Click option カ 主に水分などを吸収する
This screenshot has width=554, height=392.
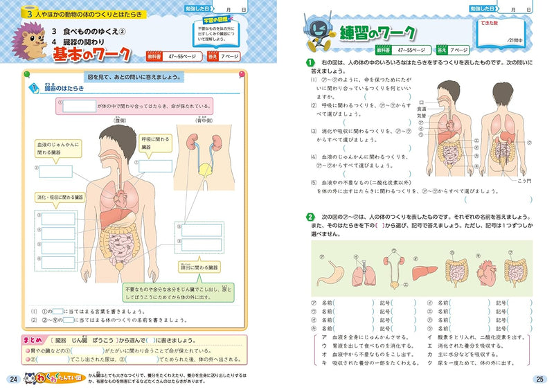point(463,354)
